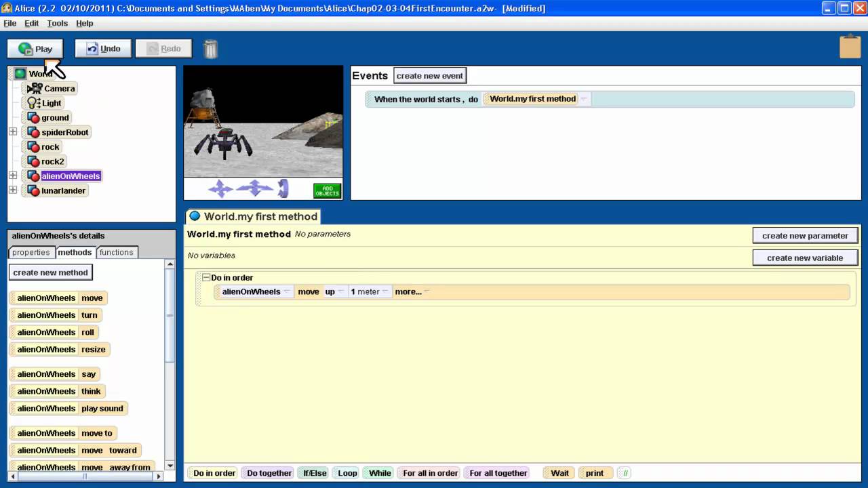Click the Do in order control tile at bottom

[x=214, y=473]
